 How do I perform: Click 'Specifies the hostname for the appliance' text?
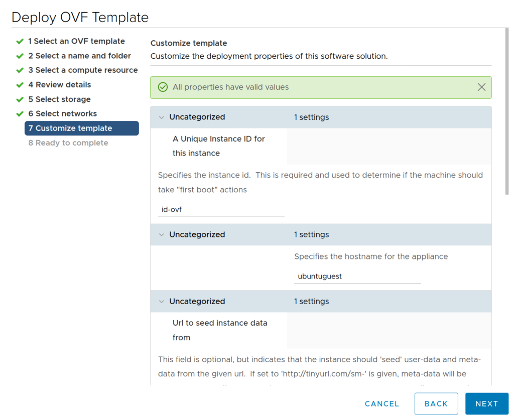[x=371, y=256]
